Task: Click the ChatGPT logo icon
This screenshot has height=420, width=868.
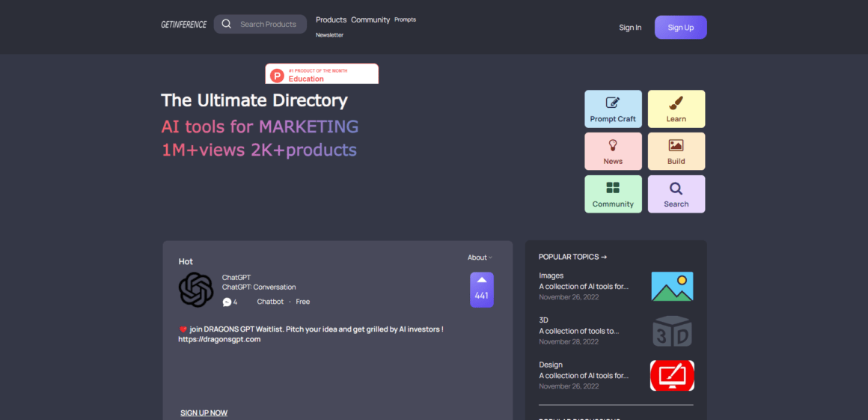Action: click(196, 290)
